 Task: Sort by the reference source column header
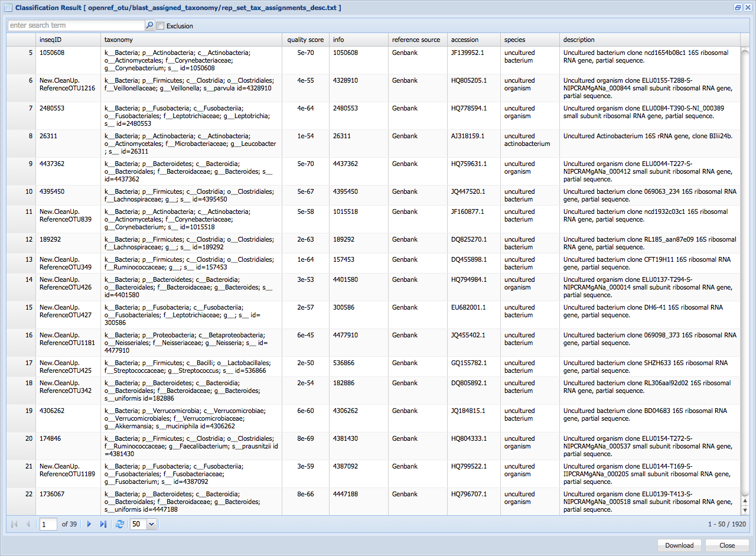pos(418,40)
